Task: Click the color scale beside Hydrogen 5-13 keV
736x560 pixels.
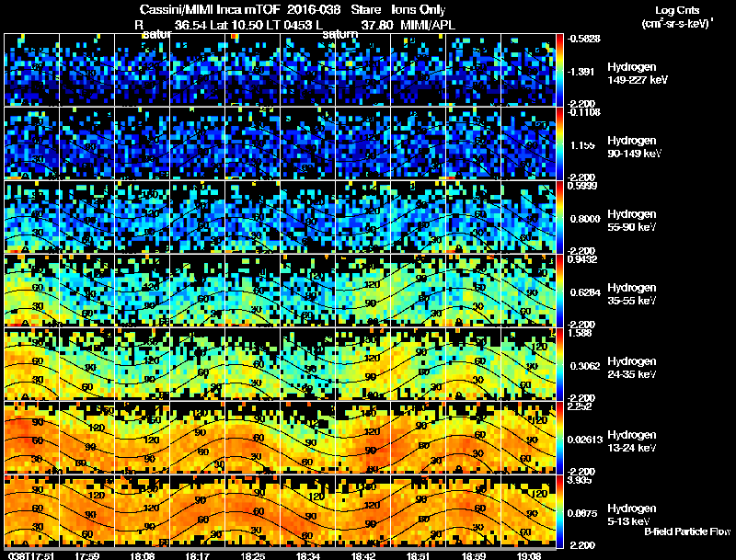Action: coord(559,511)
